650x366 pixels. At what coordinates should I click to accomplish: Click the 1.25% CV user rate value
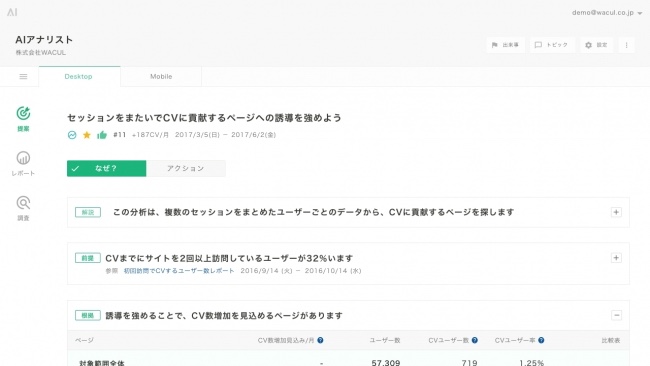(x=531, y=362)
